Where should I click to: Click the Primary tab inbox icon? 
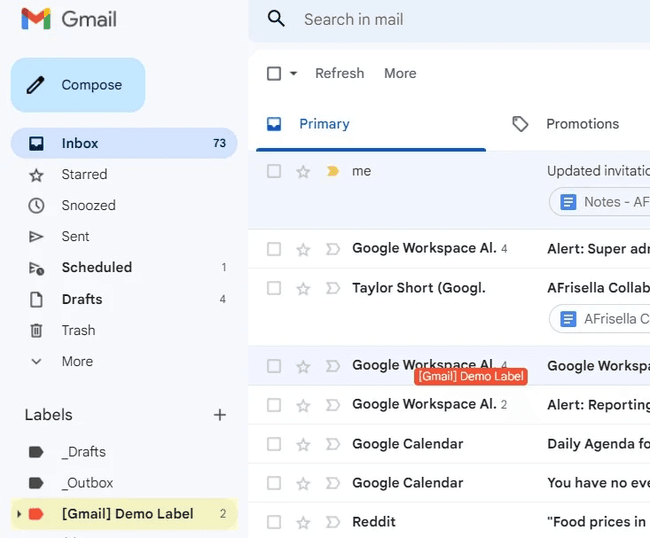[x=274, y=124]
